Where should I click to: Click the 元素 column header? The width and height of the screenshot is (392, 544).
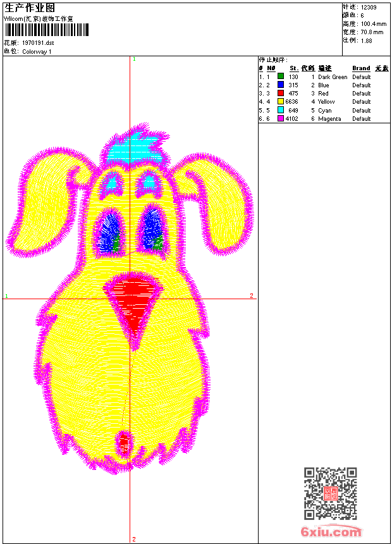382,68
